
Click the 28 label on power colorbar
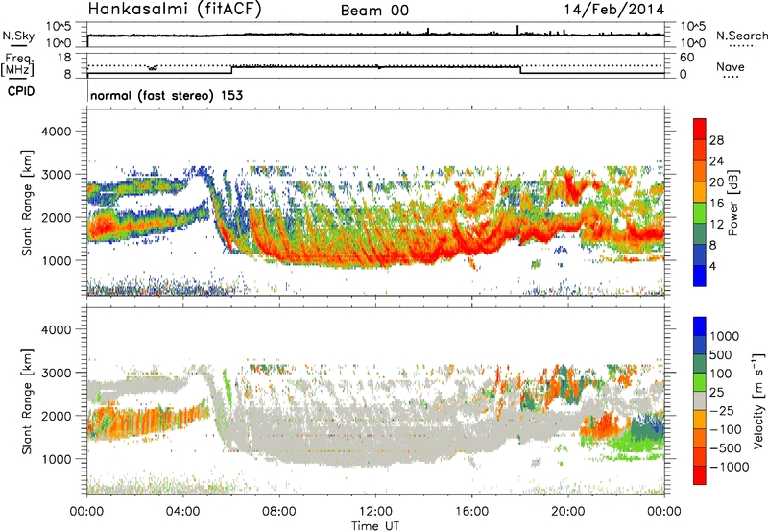pos(716,140)
